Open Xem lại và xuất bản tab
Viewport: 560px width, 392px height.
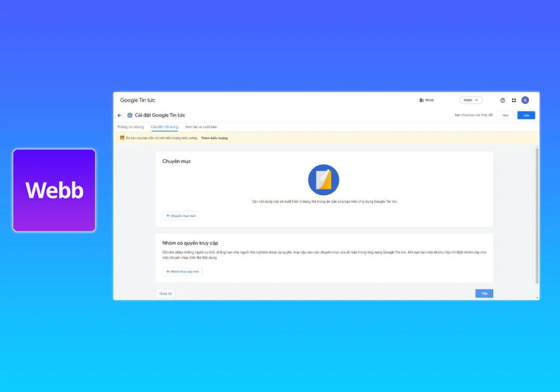(201, 127)
